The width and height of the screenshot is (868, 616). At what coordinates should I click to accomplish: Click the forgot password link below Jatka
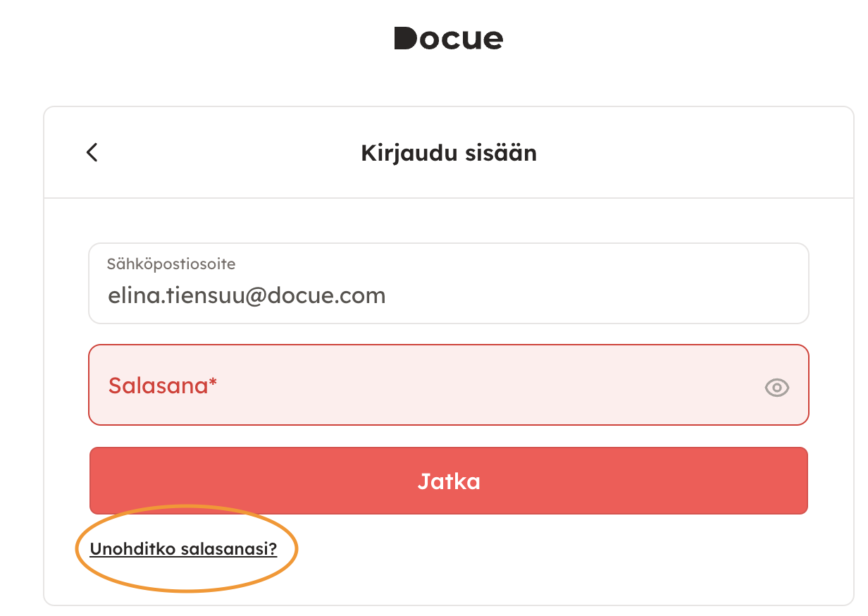(183, 549)
